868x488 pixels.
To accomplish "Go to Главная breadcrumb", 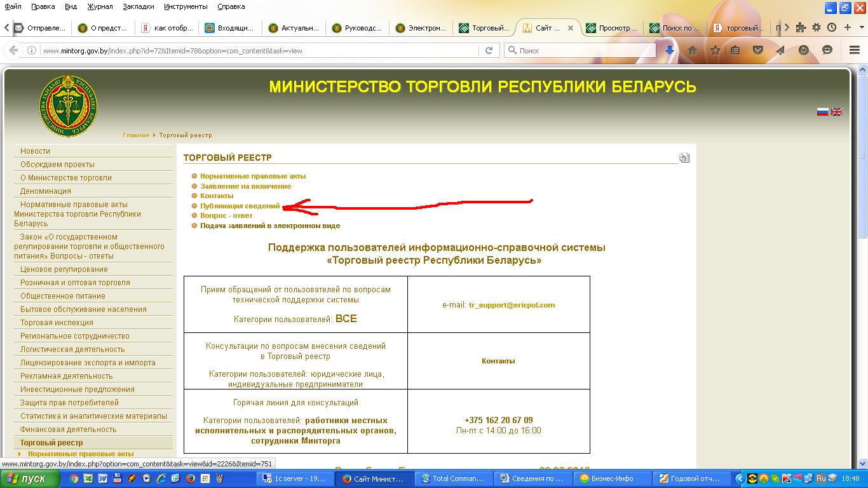I will click(x=135, y=135).
